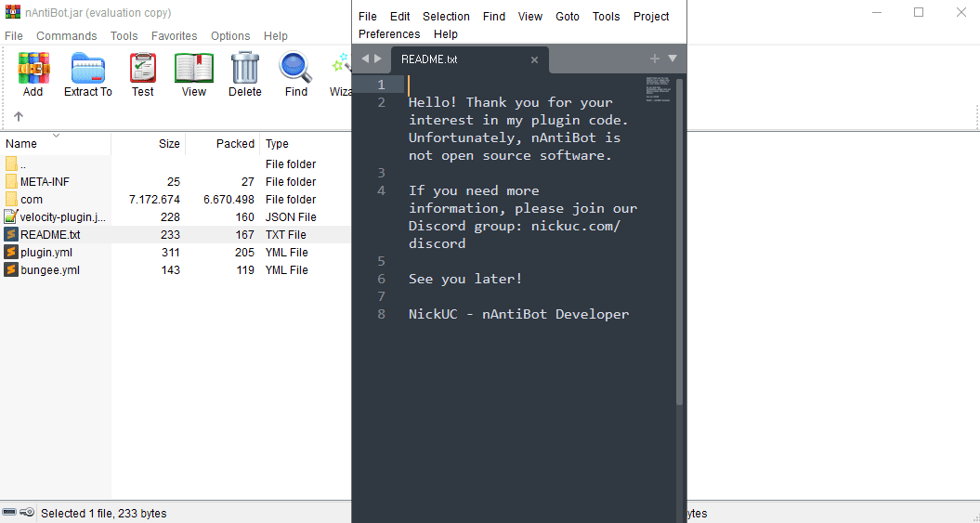The image size is (980, 523).
Task: Click the WinRAR title bar app icon
Action: coord(12,12)
